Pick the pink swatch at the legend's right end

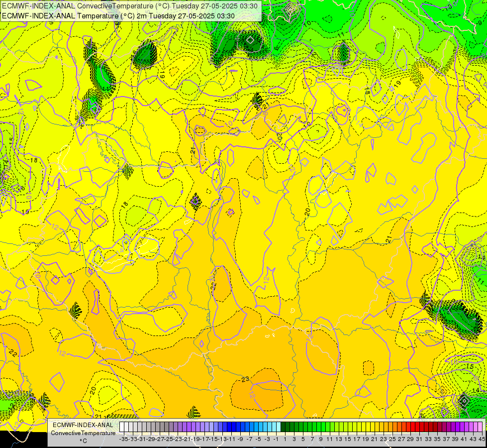tap(480, 427)
